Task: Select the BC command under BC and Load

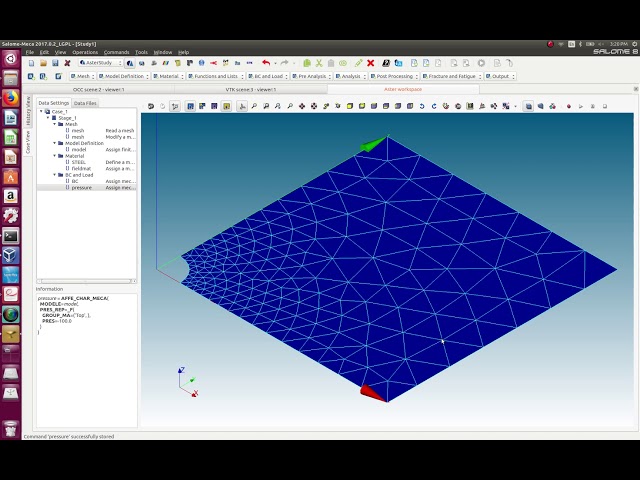Action: pos(75,181)
